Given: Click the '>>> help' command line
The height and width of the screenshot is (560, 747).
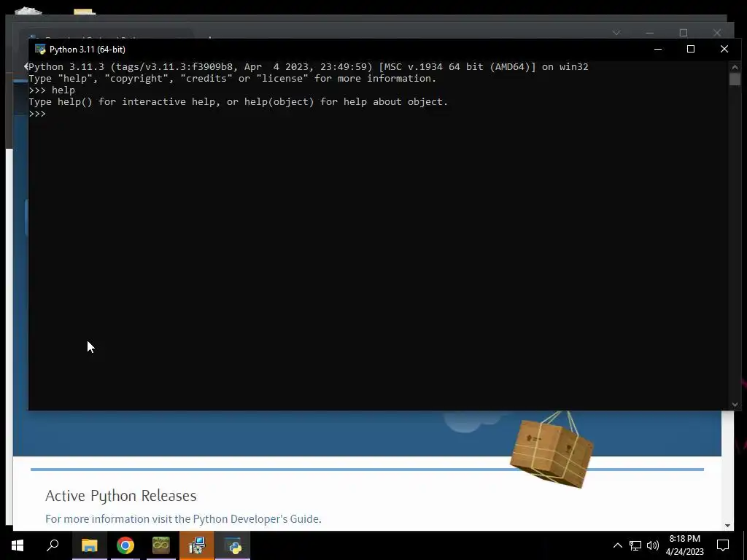Looking at the screenshot, I should pyautogui.click(x=52, y=90).
